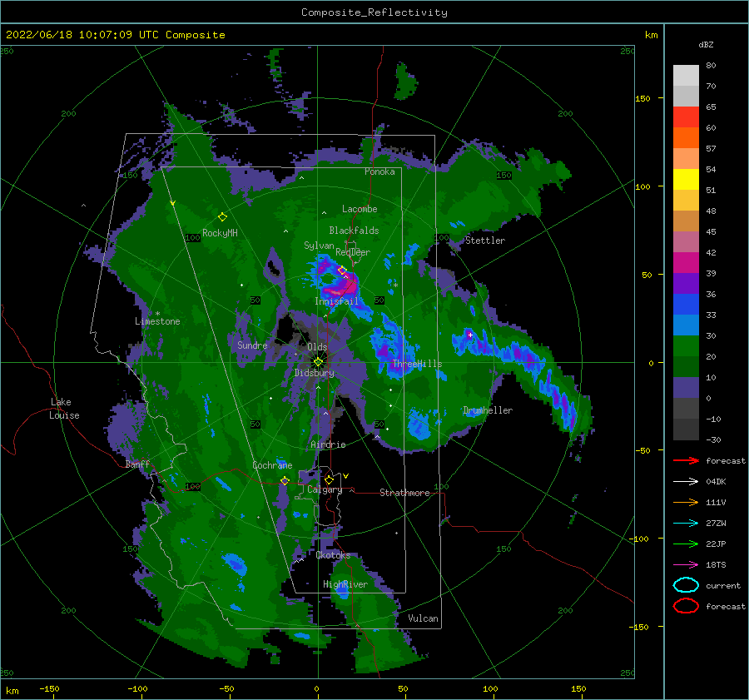The image size is (749, 700).
Task: Click the Didsbury city label
Action: [x=315, y=373]
